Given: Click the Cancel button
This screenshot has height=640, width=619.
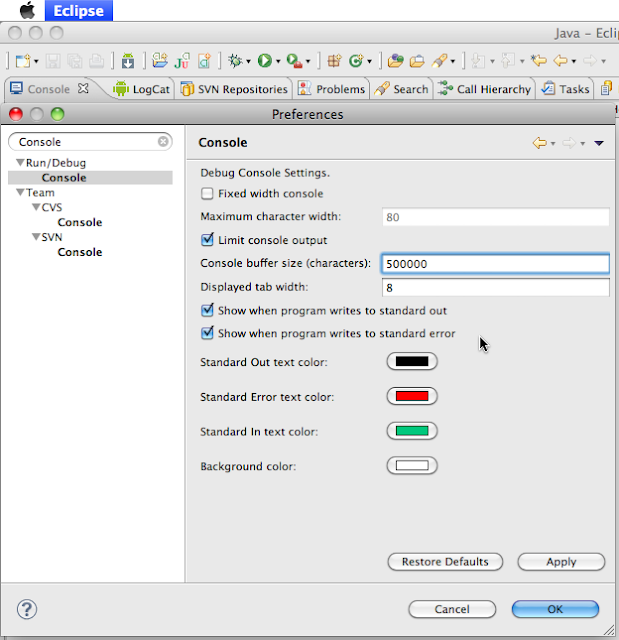Looking at the screenshot, I should click(x=452, y=609).
